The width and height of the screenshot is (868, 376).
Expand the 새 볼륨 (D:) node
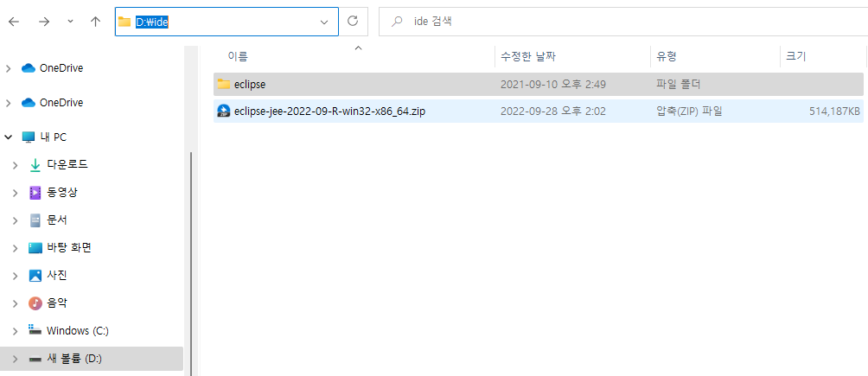16,359
